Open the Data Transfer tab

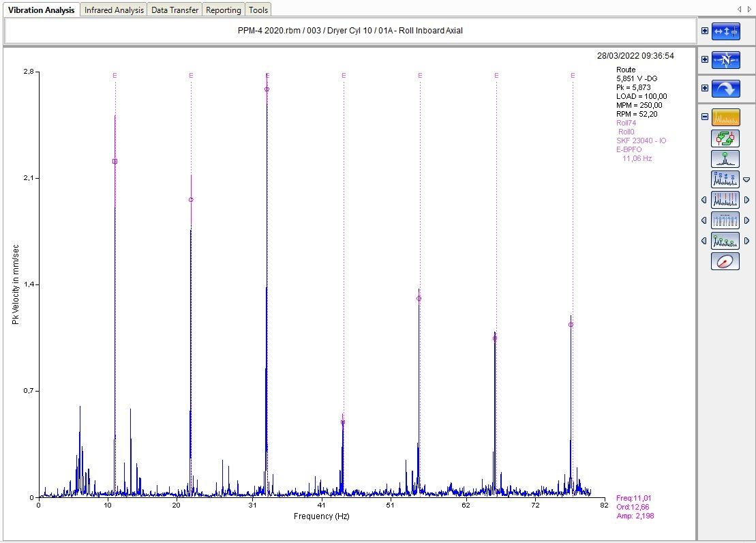(175, 10)
